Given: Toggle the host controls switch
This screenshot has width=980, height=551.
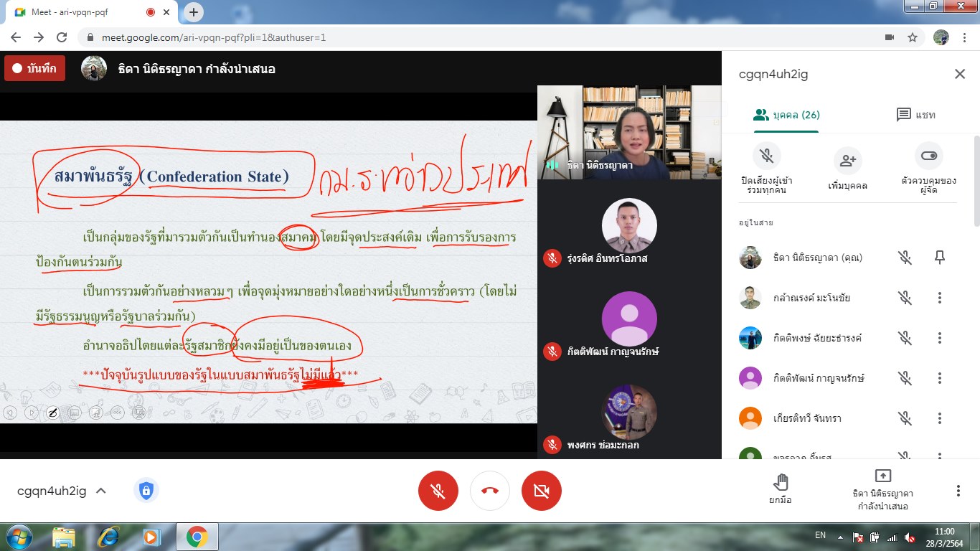Looking at the screenshot, I should click(928, 156).
